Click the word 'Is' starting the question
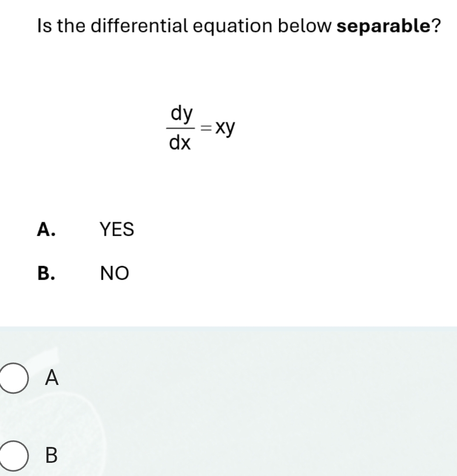 pos(43,27)
